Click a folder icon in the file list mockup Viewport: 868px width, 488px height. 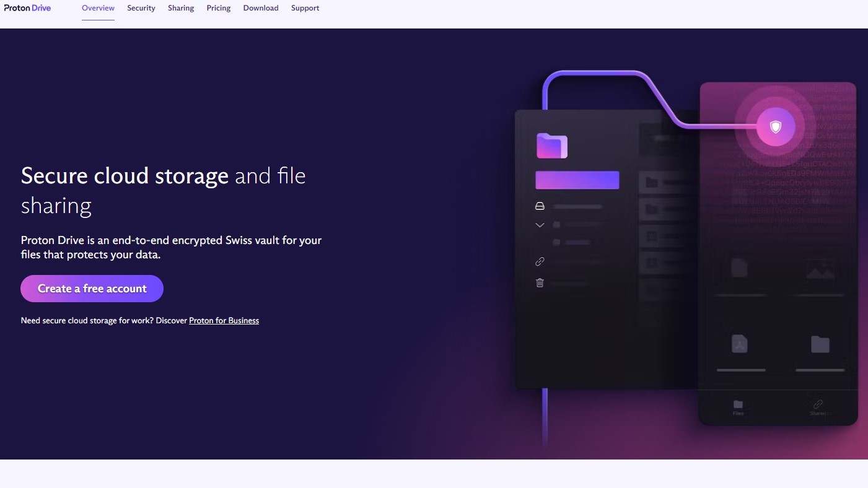click(x=651, y=181)
